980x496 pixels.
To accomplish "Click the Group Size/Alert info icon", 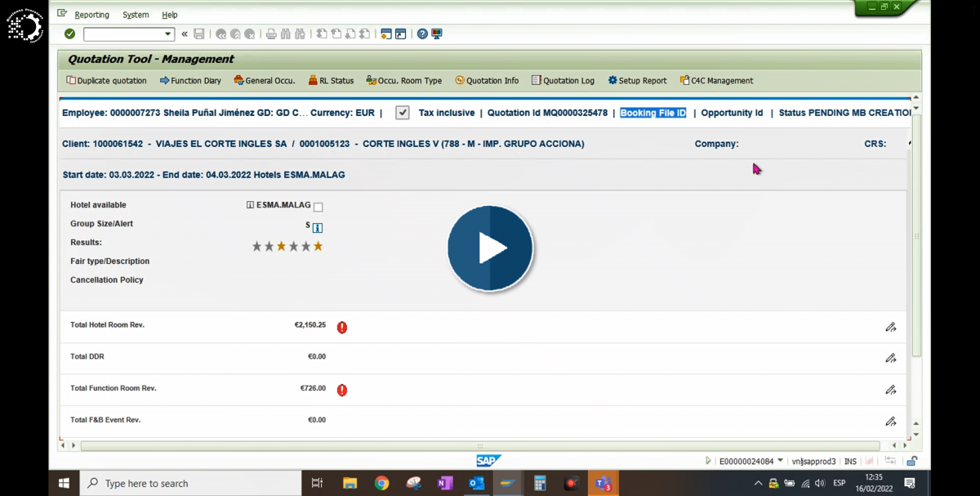I will [x=318, y=227].
